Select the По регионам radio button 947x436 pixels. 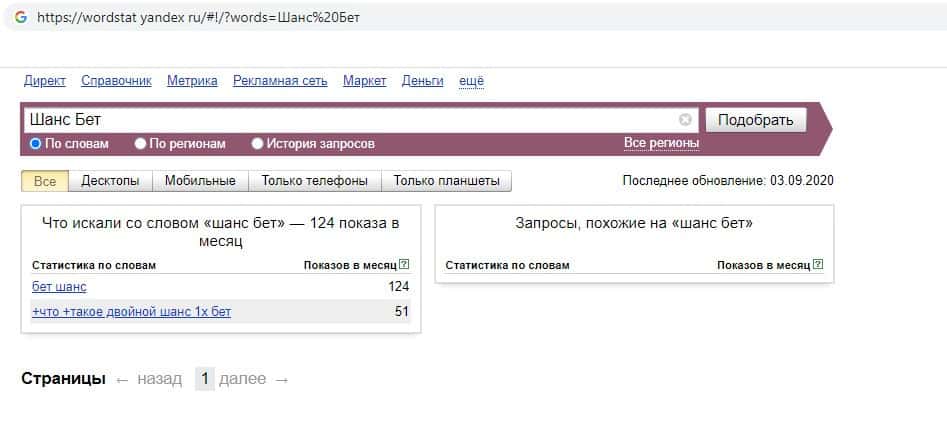click(x=140, y=144)
